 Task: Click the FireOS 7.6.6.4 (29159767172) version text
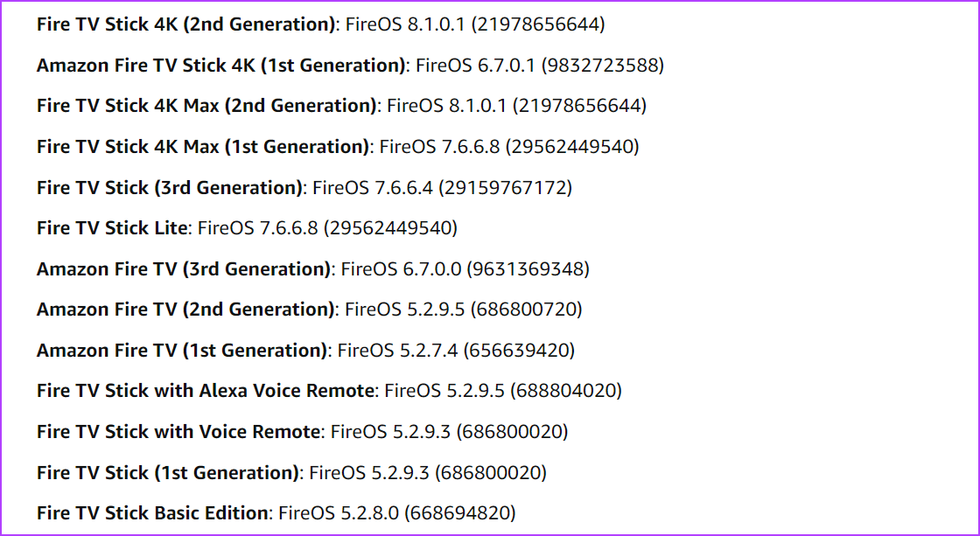[x=442, y=187]
